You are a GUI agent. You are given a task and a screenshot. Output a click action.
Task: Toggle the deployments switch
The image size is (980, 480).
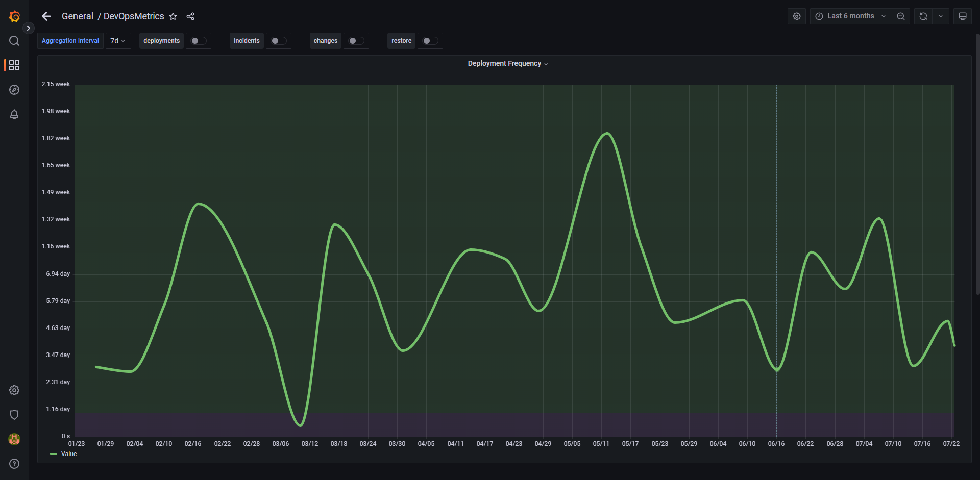(198, 41)
